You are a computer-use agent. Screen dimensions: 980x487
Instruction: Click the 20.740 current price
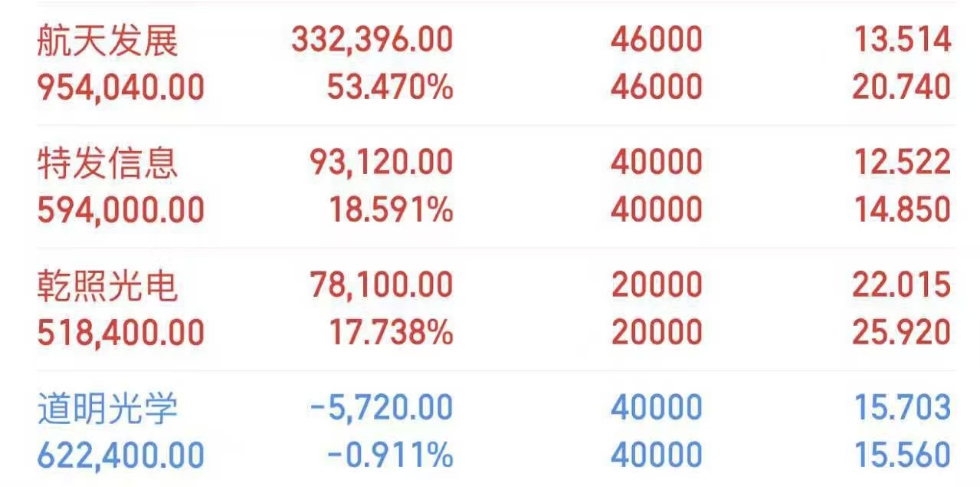click(902, 88)
